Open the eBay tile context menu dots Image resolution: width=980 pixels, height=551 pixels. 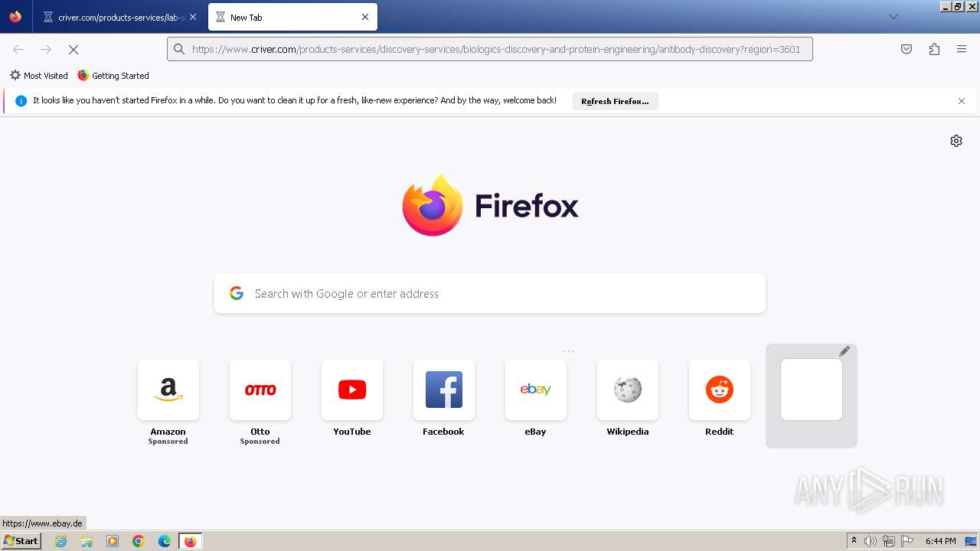point(569,351)
